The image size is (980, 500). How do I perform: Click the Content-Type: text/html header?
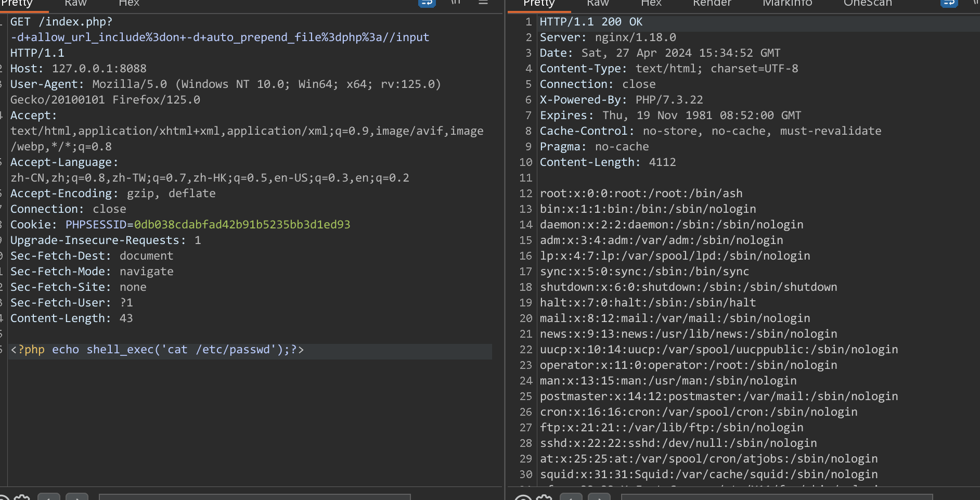coord(669,69)
